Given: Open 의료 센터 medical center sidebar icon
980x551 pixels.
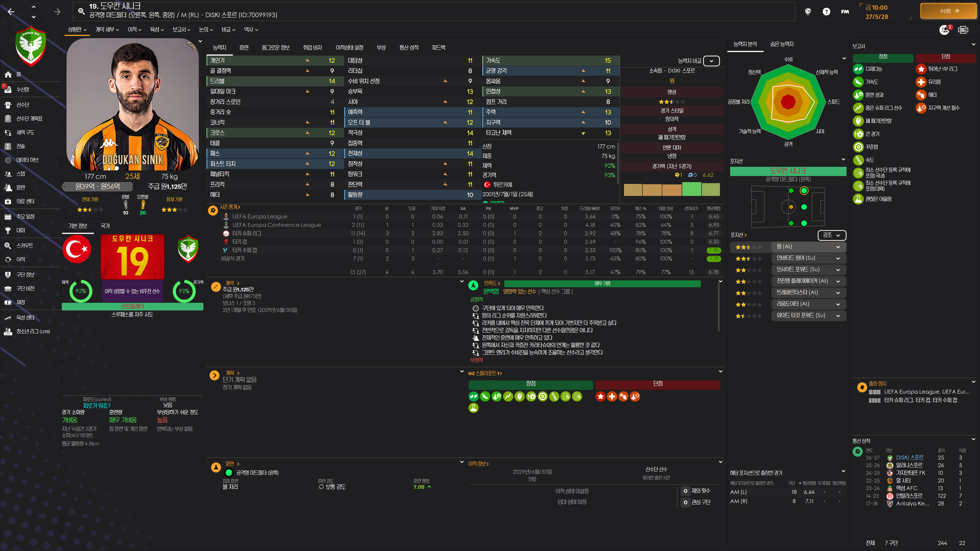Looking at the screenshot, I should 8,201.
